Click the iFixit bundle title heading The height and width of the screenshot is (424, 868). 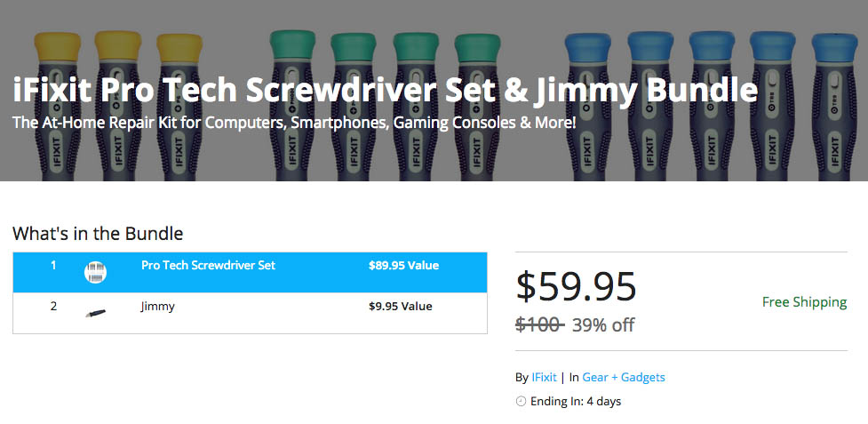coord(385,91)
